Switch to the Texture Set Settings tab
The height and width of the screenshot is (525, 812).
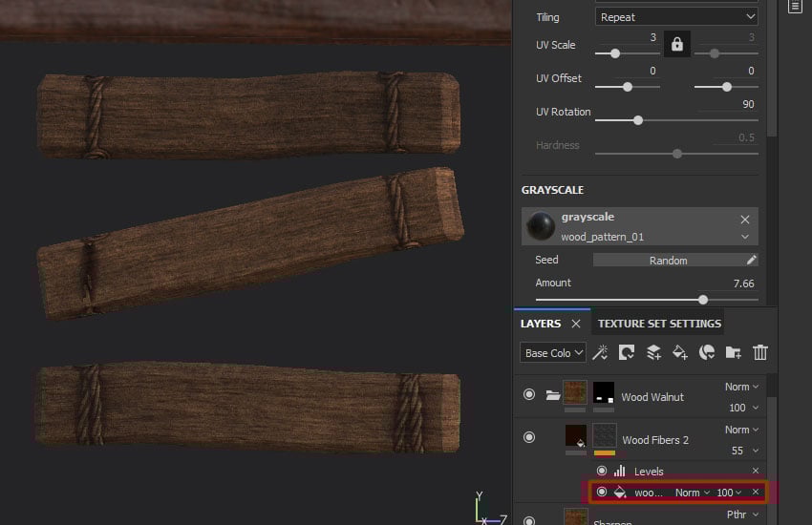[659, 324]
